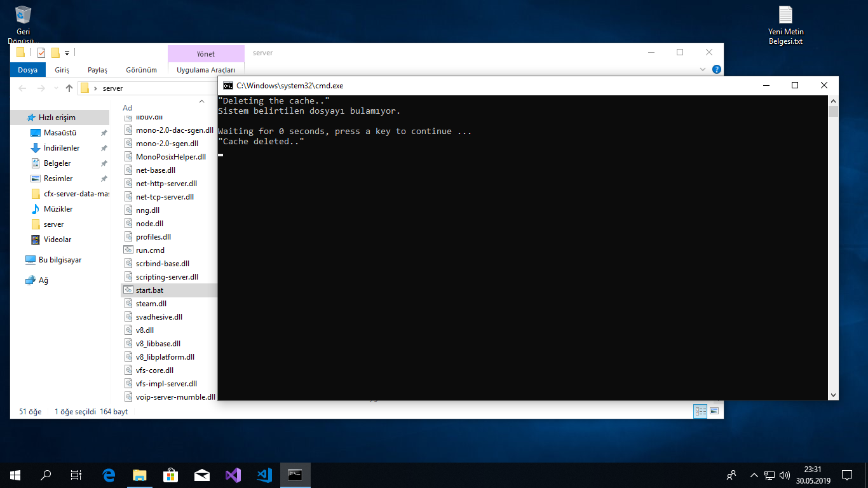This screenshot has height=488, width=868.
Task: Expand the Explorer ribbon with the chevron
Action: pyautogui.click(x=703, y=69)
